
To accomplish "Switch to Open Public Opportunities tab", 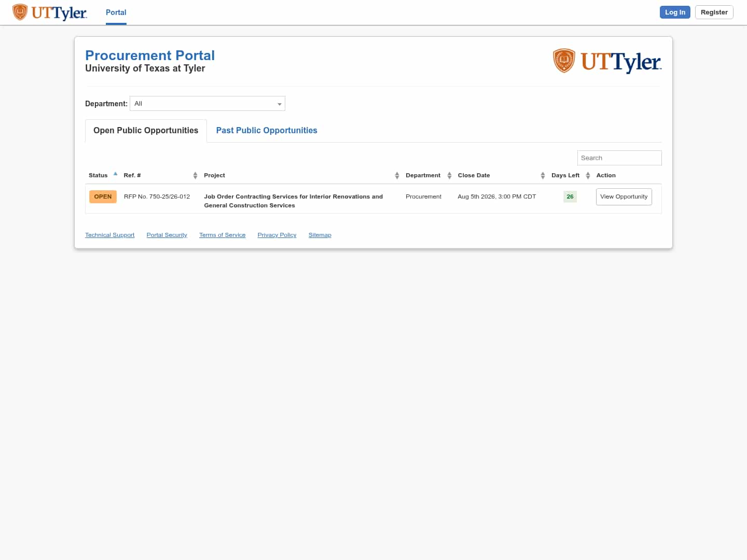I will 146,131.
